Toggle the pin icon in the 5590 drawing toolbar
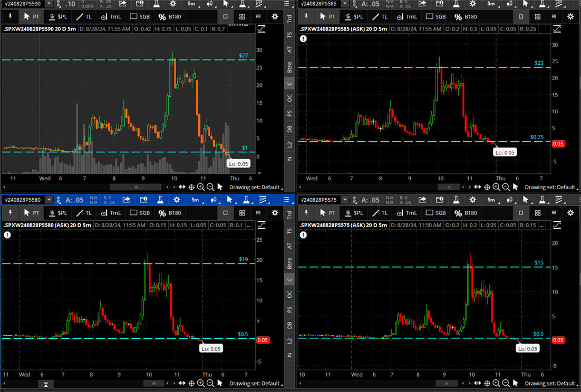The height and width of the screenshot is (392, 581). tap(9, 16)
